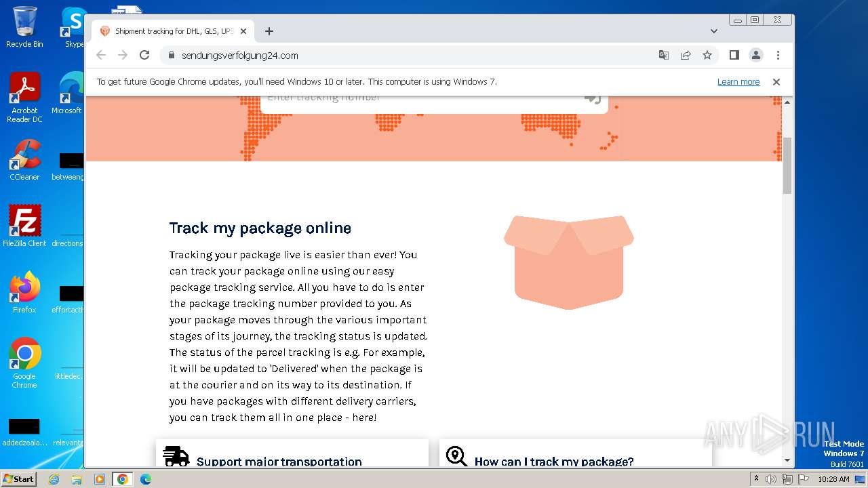Close the Shipment tracking tab
868x488 pixels.
coord(243,31)
